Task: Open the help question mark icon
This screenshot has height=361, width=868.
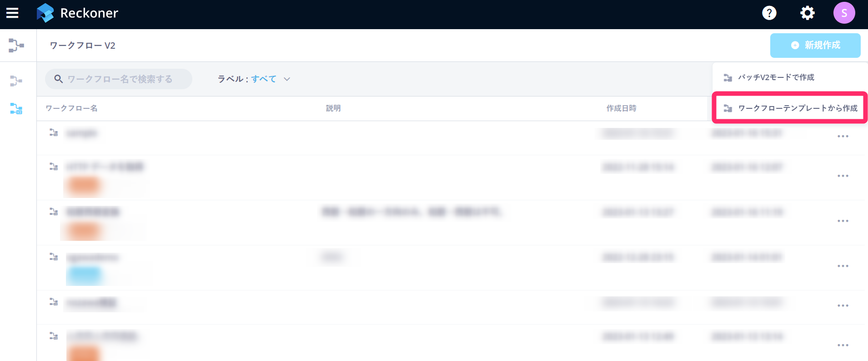Action: tap(769, 13)
